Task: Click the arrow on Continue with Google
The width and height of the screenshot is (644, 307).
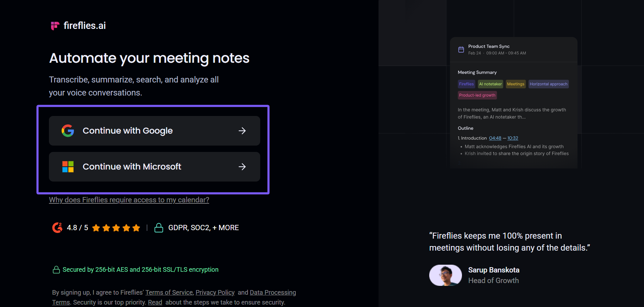Action: point(242,131)
